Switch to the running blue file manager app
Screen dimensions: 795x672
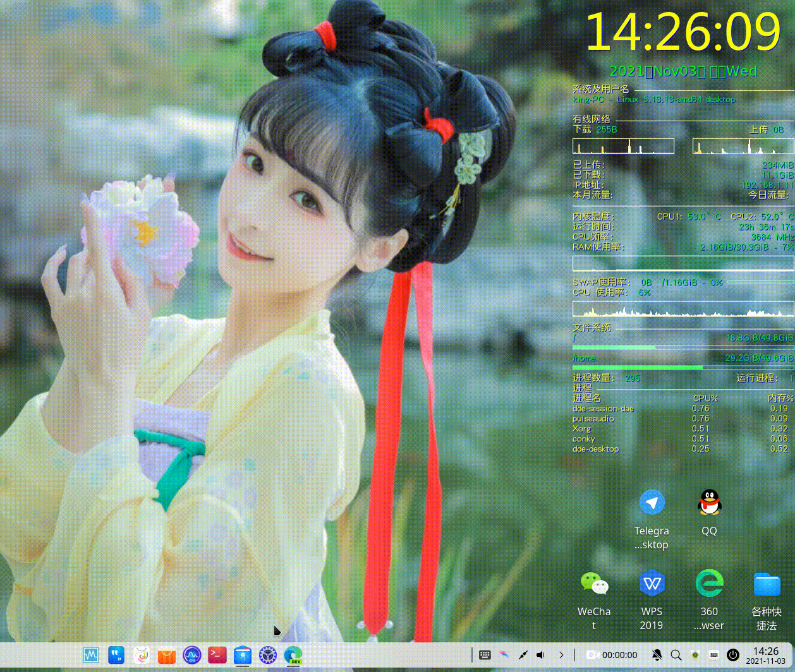pyautogui.click(x=243, y=655)
